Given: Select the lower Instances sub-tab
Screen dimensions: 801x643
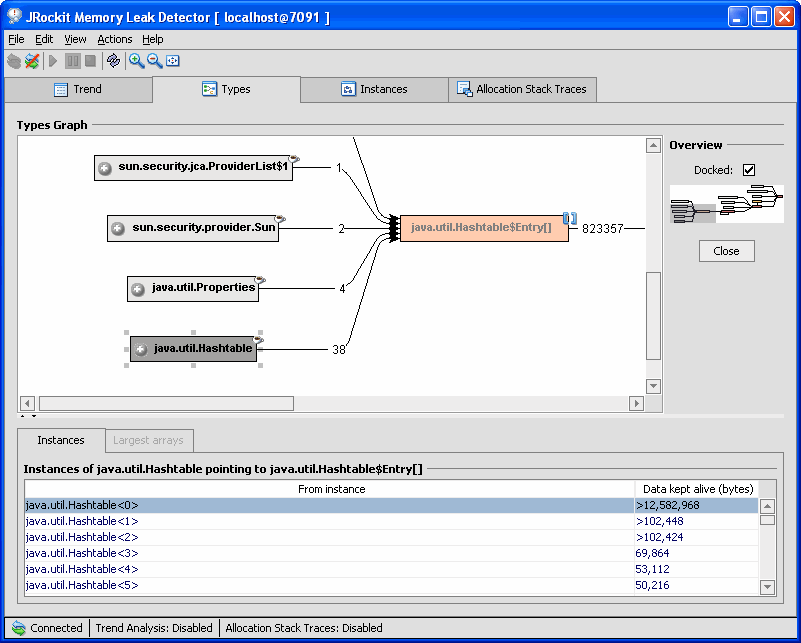Looking at the screenshot, I should tap(61, 440).
